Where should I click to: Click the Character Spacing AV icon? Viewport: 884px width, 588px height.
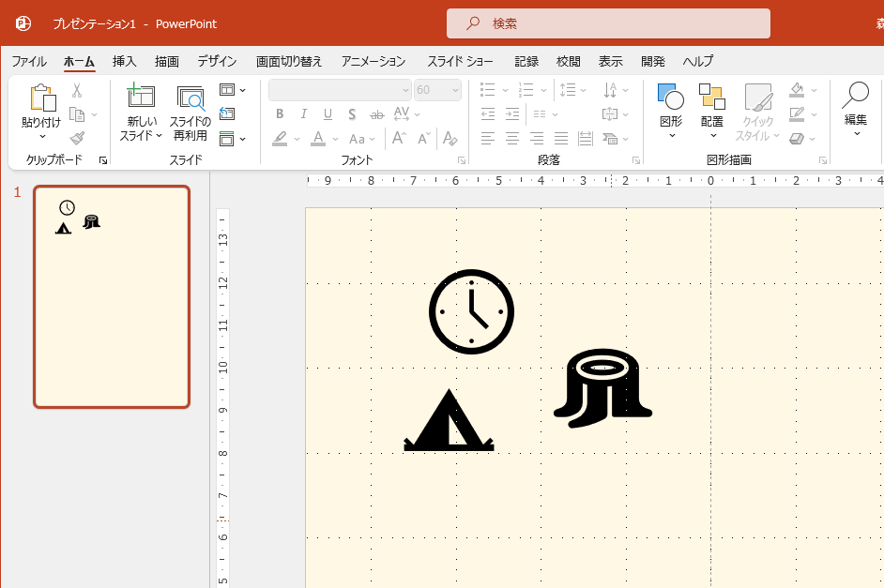[402, 113]
